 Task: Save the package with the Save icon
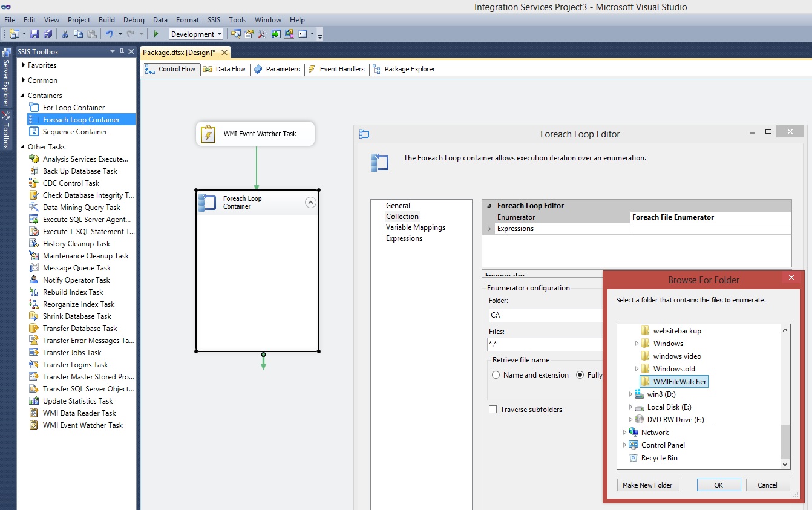click(x=34, y=34)
